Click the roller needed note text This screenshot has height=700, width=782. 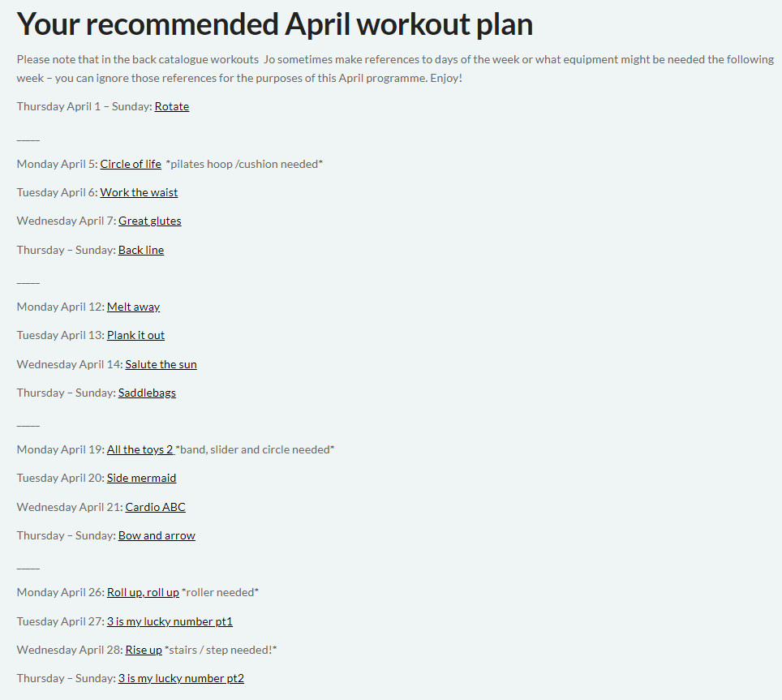220,592
